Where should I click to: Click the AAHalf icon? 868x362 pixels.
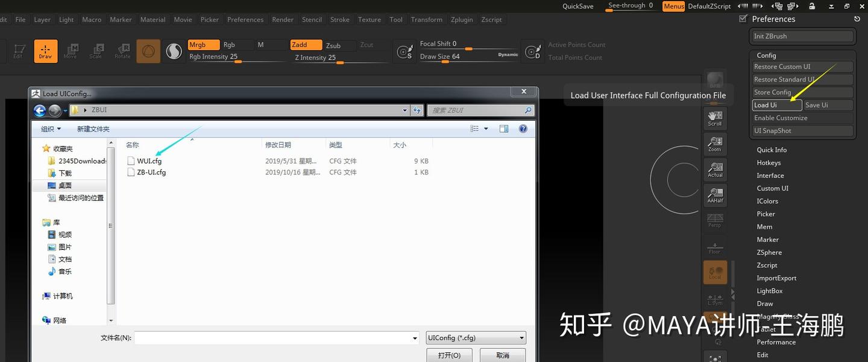[714, 195]
